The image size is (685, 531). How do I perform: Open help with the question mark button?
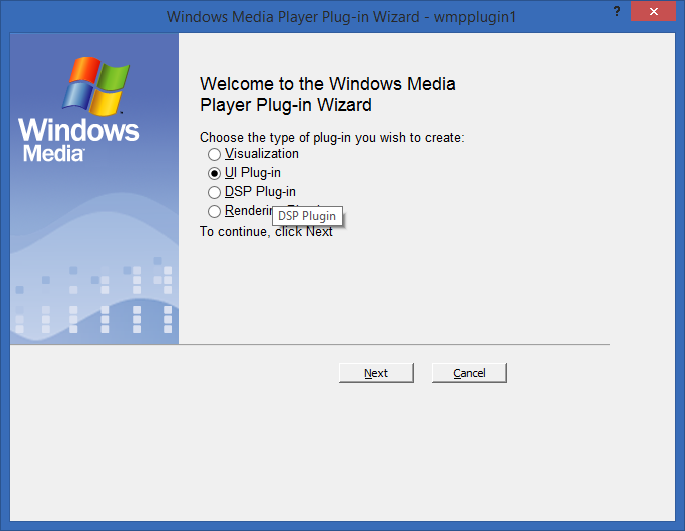(x=617, y=11)
